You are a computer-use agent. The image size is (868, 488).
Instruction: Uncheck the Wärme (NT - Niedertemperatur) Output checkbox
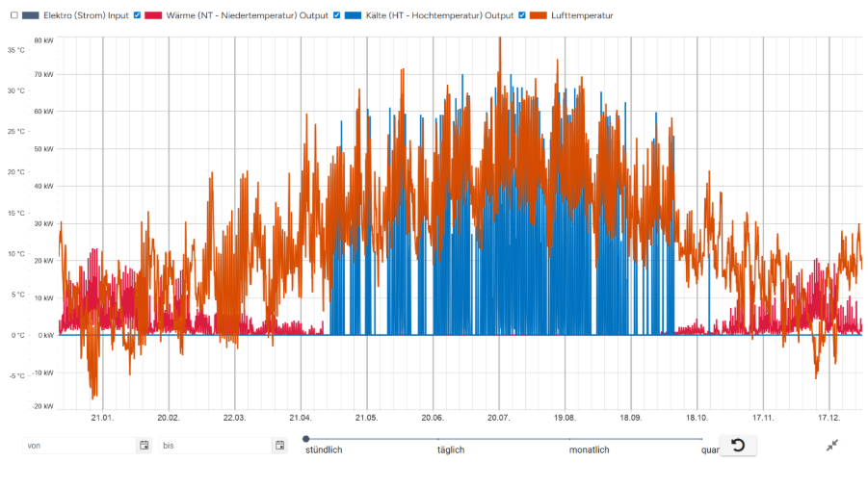[138, 15]
